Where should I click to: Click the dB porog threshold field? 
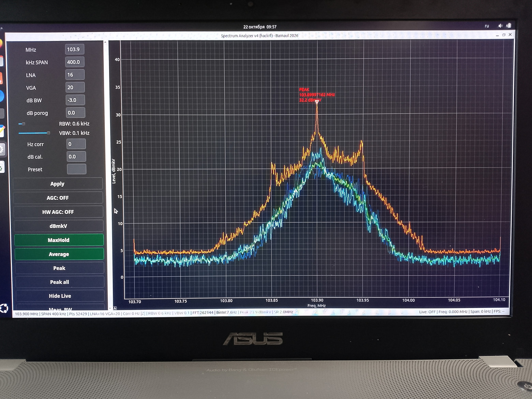pos(75,113)
